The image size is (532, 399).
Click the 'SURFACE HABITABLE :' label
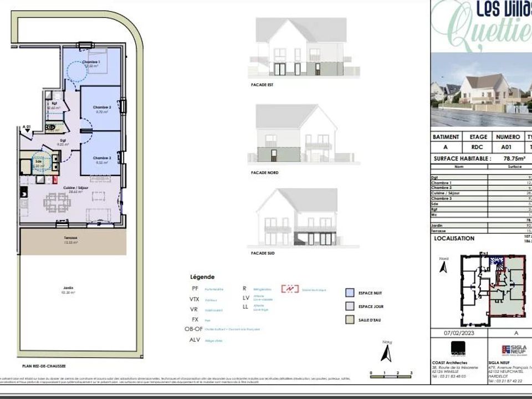tap(462, 158)
